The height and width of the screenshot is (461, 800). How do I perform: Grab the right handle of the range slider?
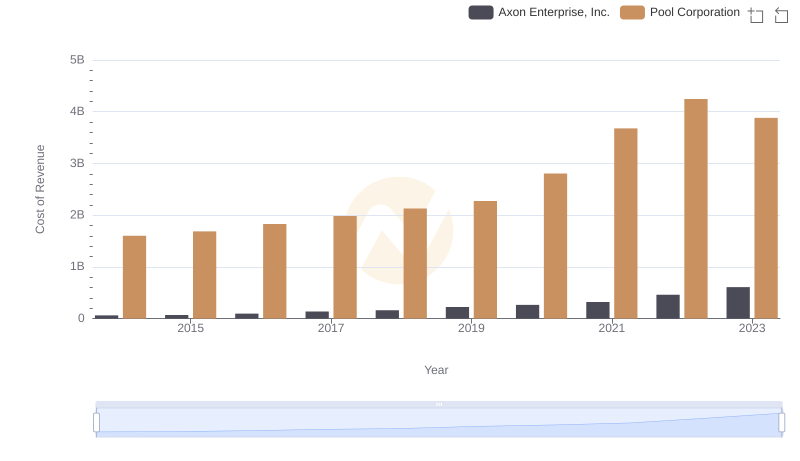(781, 423)
